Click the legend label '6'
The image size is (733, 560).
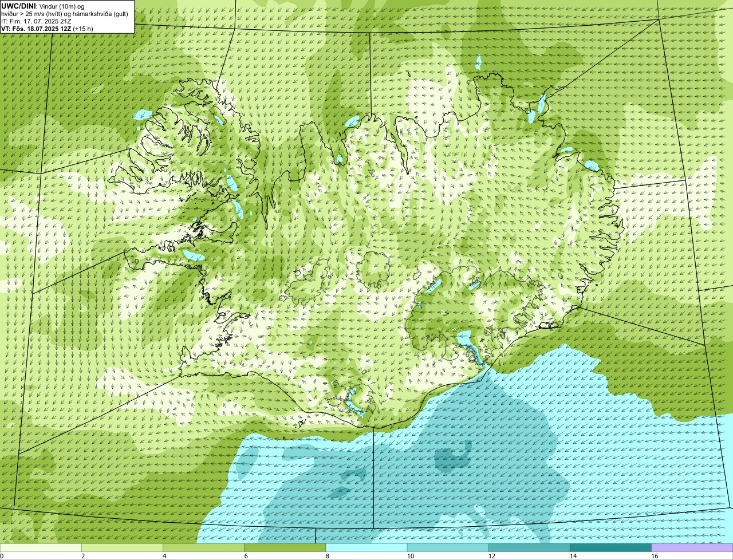[x=246, y=556]
